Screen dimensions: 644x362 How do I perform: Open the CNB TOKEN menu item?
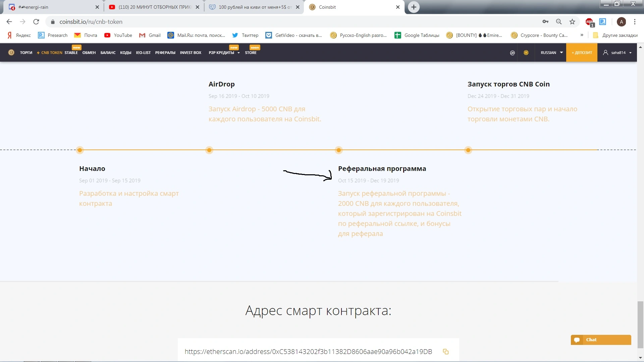point(50,53)
